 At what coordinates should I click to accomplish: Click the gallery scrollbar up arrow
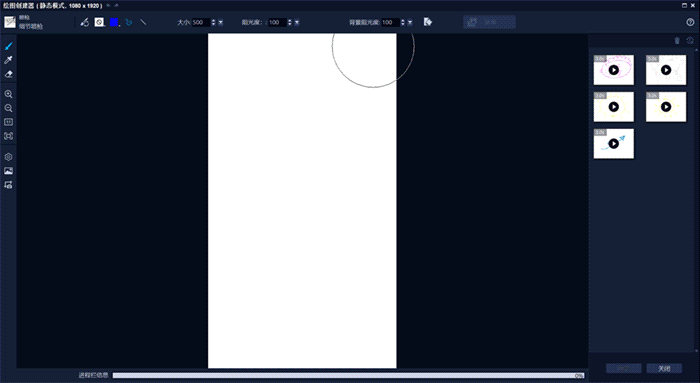coord(697,50)
